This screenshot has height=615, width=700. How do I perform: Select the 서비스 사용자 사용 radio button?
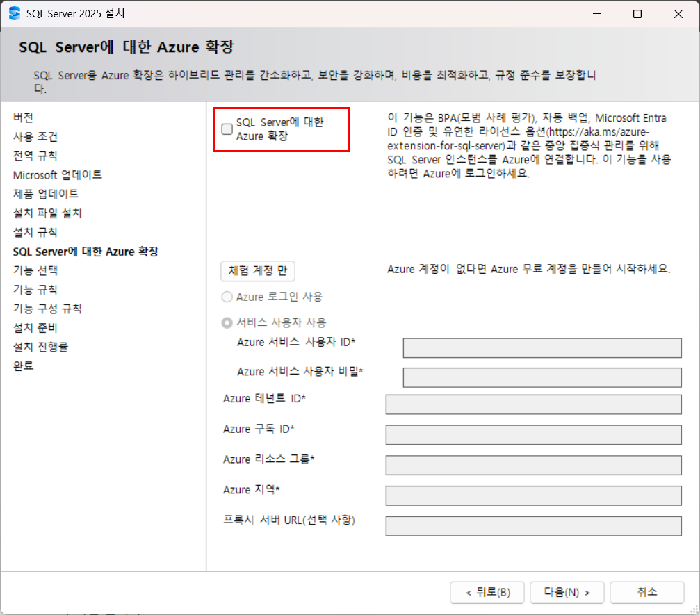pos(227,322)
